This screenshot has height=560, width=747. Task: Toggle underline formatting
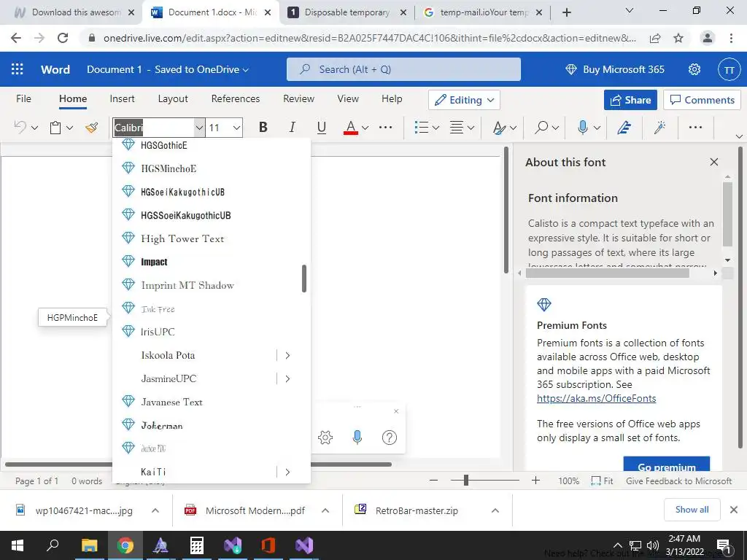[322, 127]
